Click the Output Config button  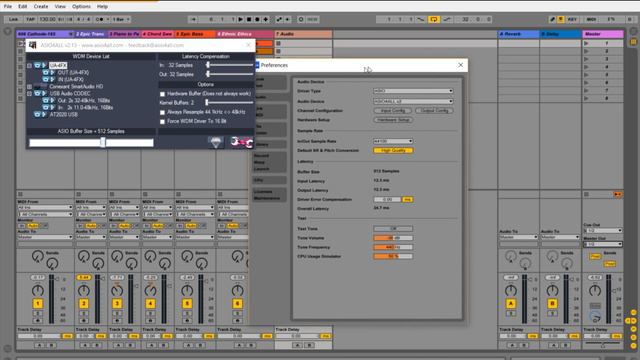434,111
